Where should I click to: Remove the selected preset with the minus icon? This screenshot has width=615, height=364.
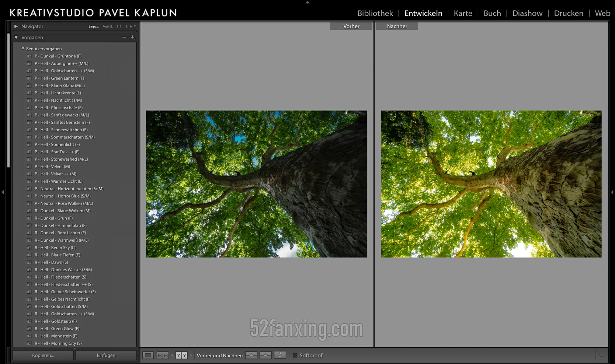pyautogui.click(x=124, y=37)
